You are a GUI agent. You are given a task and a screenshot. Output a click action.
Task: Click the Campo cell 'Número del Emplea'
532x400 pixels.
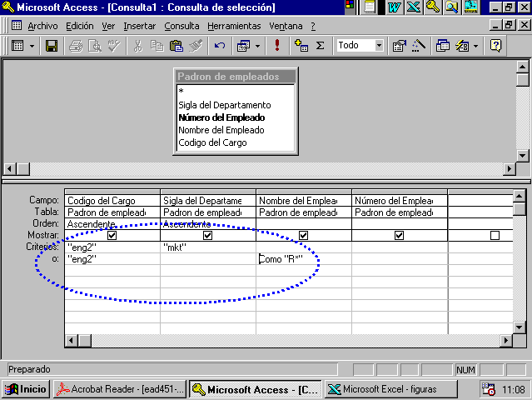pos(399,200)
